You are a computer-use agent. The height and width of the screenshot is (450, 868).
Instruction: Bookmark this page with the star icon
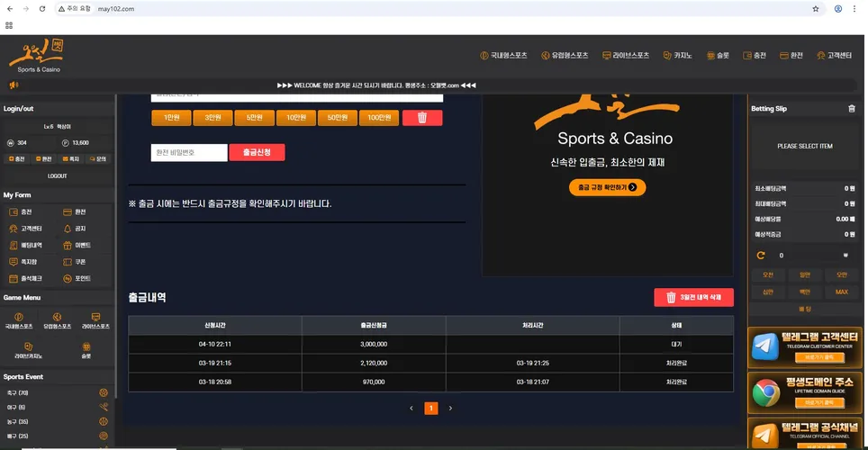click(816, 9)
